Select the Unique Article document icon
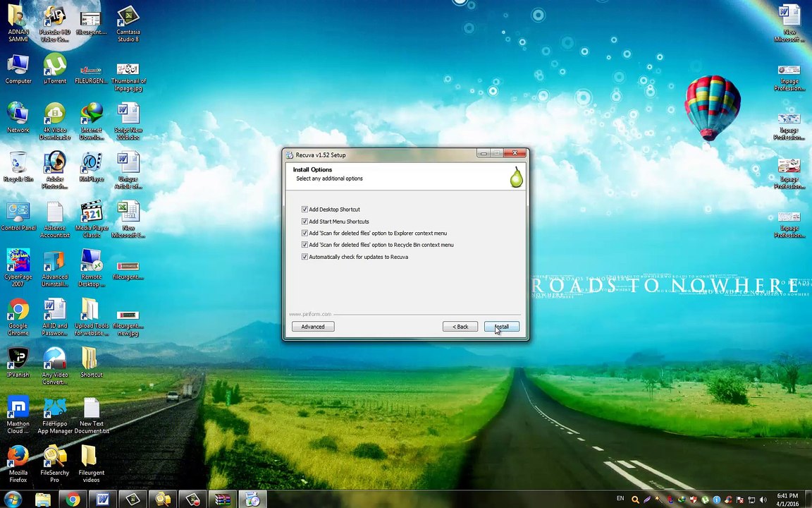Viewport: 812px width, 508px height. 128,169
